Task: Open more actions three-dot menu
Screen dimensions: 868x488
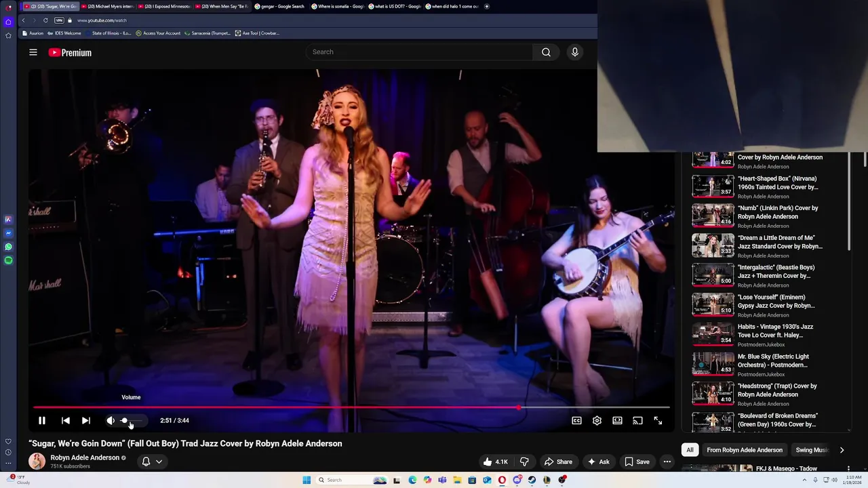Action: point(667,462)
